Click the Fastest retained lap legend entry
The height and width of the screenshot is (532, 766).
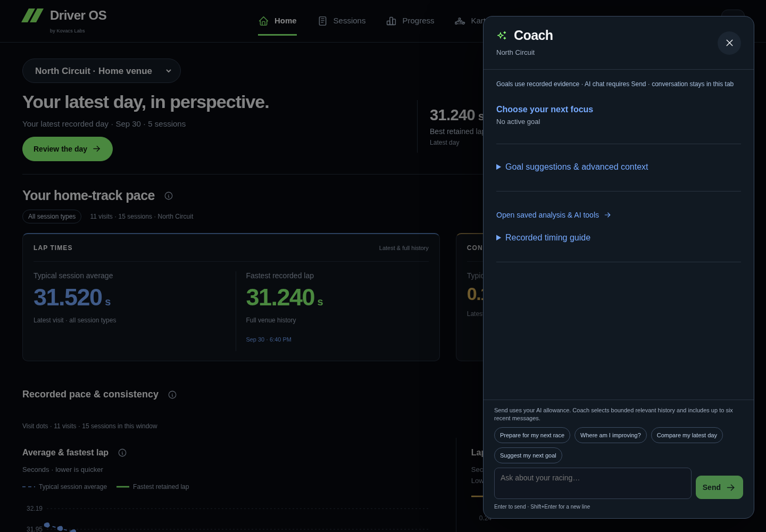(x=153, y=487)
